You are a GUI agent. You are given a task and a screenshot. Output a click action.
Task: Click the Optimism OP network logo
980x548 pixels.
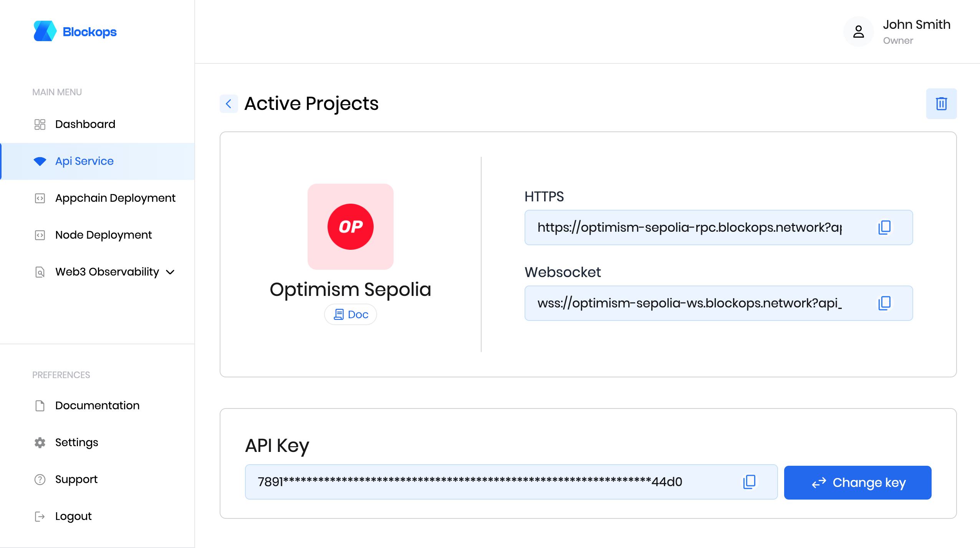tap(350, 227)
